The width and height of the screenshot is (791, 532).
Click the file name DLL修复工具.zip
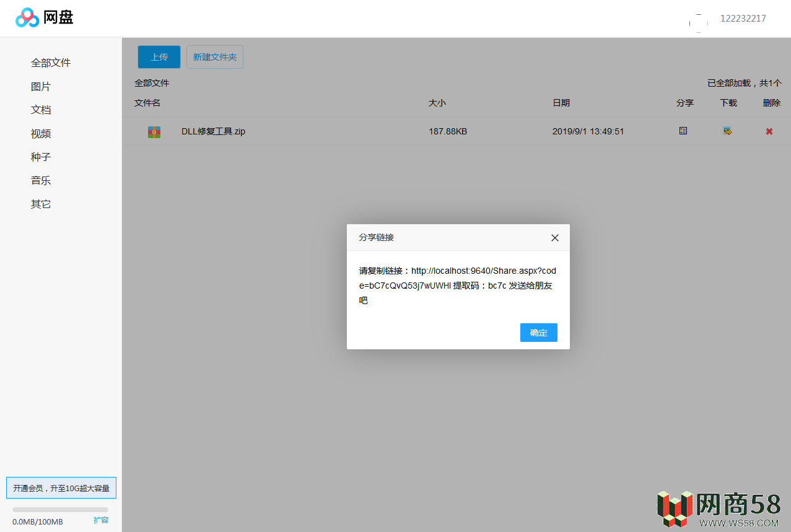pyautogui.click(x=213, y=131)
